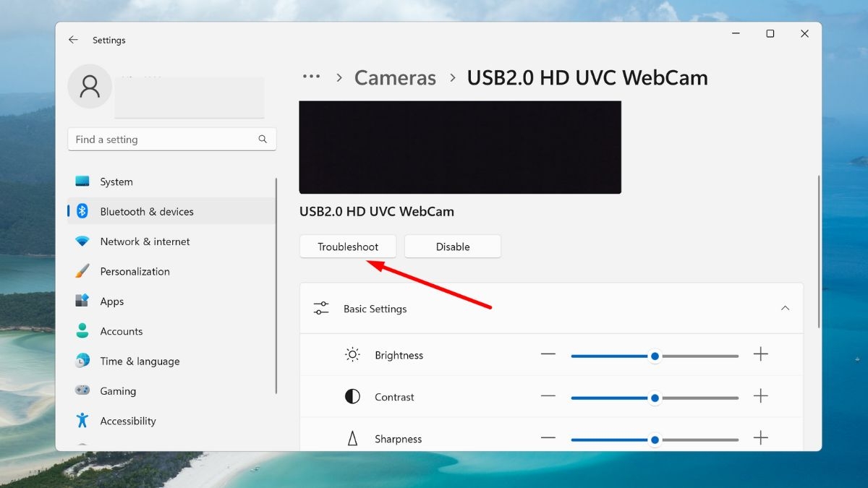The image size is (868, 488).
Task: Decrease Contrast with the minus button
Action: 548,396
